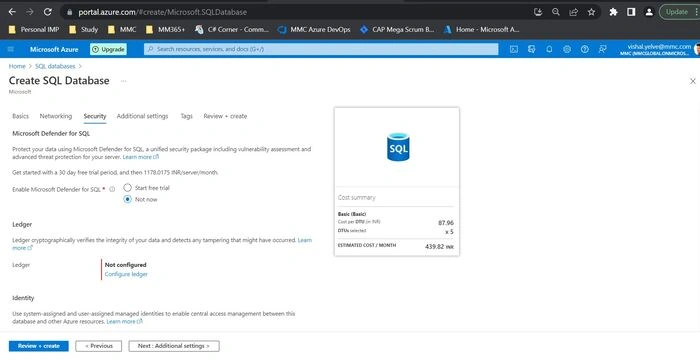Switch to the Networking tab

pos(56,116)
